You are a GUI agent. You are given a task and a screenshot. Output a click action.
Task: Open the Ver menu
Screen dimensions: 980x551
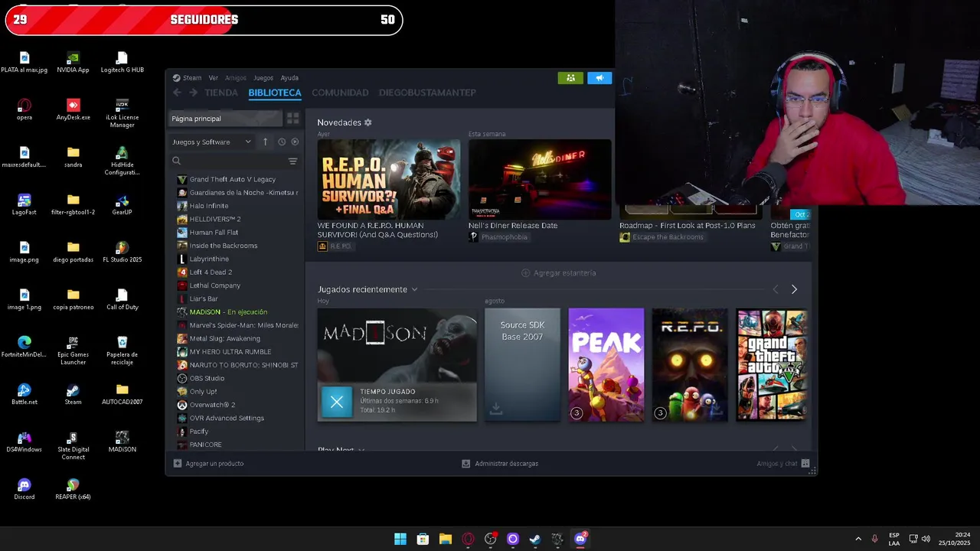tap(214, 78)
